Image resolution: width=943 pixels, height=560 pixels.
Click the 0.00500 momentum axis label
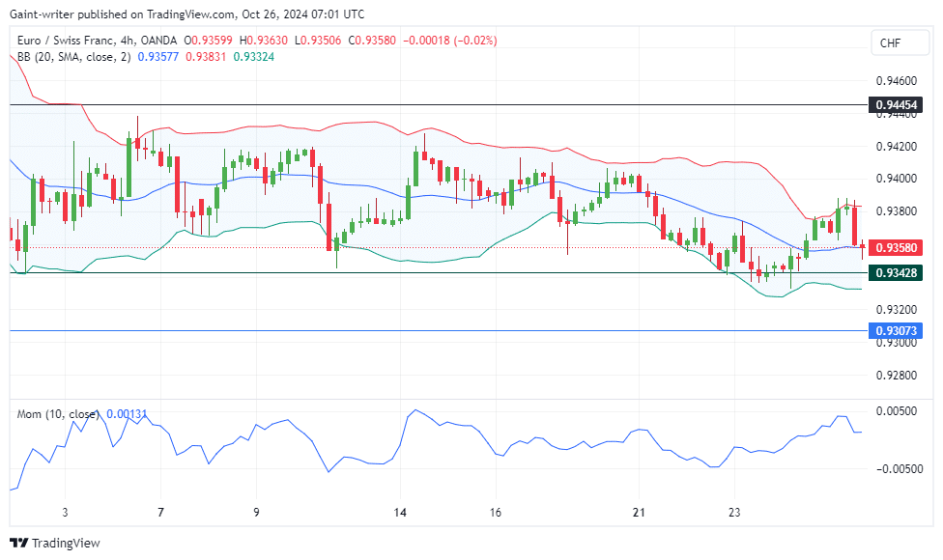(896, 411)
